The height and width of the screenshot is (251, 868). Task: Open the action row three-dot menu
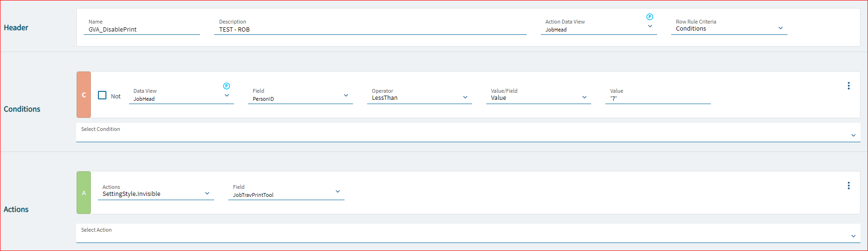click(x=849, y=186)
